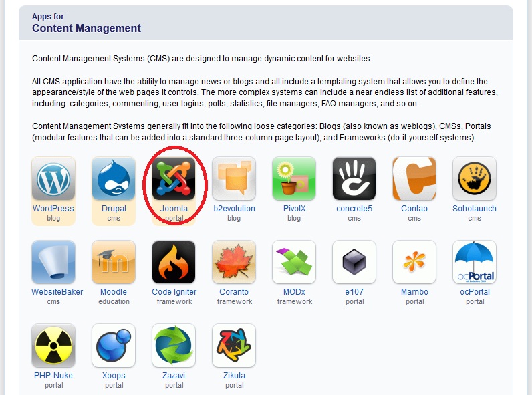Click 'cms' label under concrete5
Screen dimensions: 532x395
coord(354,218)
